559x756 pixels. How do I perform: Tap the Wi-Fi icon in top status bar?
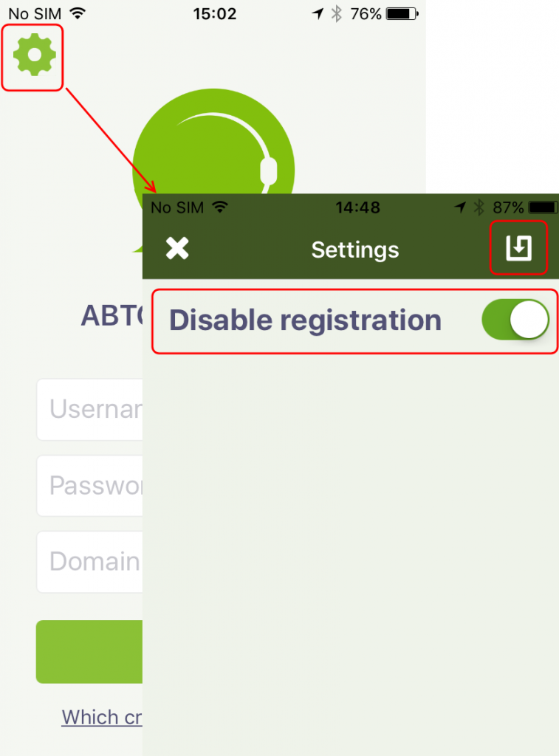pos(78,13)
